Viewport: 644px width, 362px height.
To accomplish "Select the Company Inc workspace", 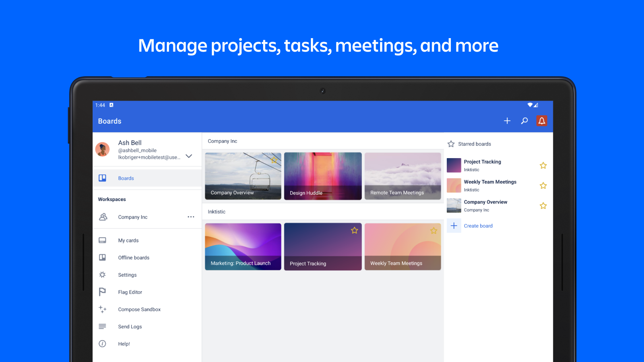I will click(x=133, y=217).
